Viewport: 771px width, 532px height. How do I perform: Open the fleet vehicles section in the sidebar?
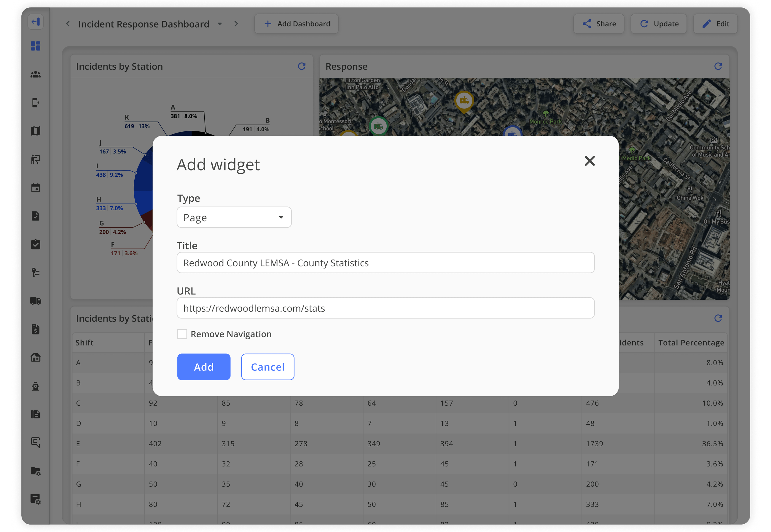point(36,301)
